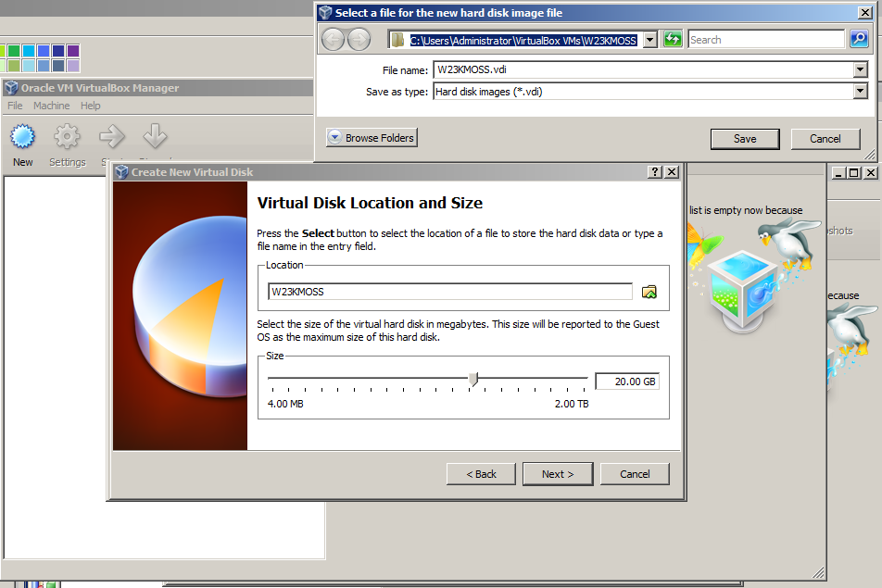Select the bright green color swatch
Image resolution: width=882 pixels, height=588 pixels.
point(14,51)
